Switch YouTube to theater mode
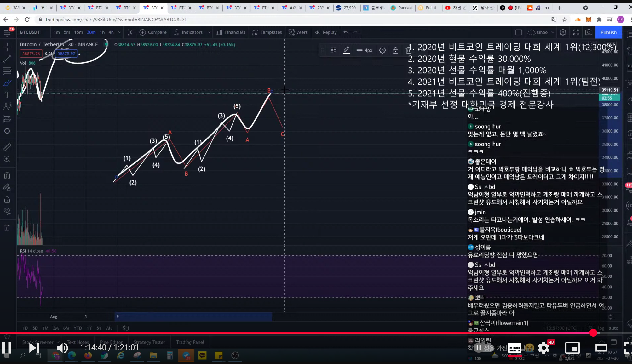The height and width of the screenshot is (364, 632). click(x=601, y=348)
